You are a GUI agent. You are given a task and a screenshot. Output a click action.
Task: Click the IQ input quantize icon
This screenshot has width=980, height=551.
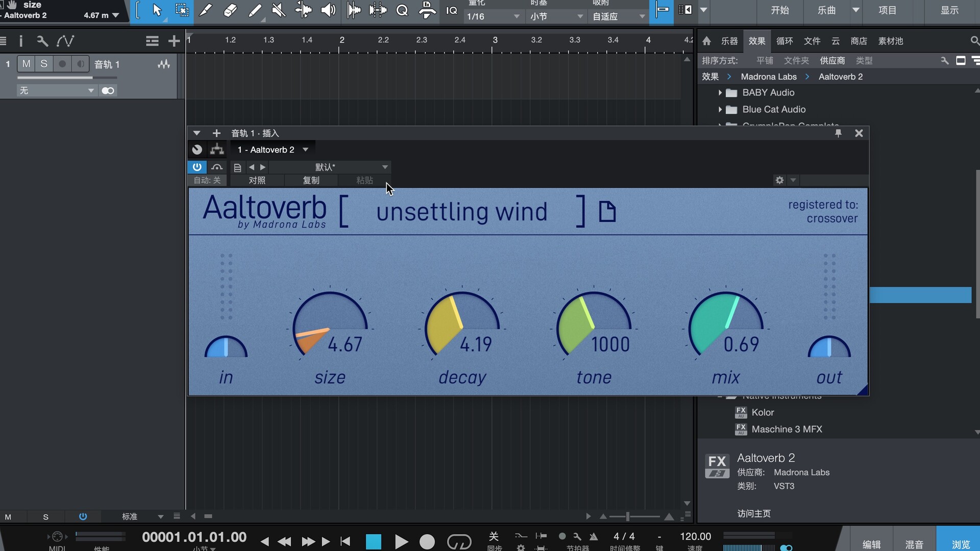point(452,10)
